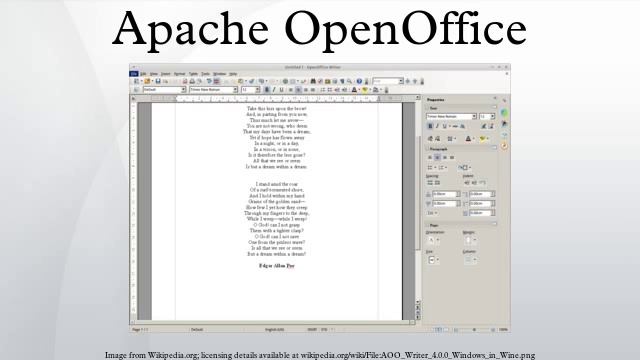This screenshot has width=640, height=360.
Task: Click Font Color icon in formatting toolbar
Action: (x=354, y=89)
